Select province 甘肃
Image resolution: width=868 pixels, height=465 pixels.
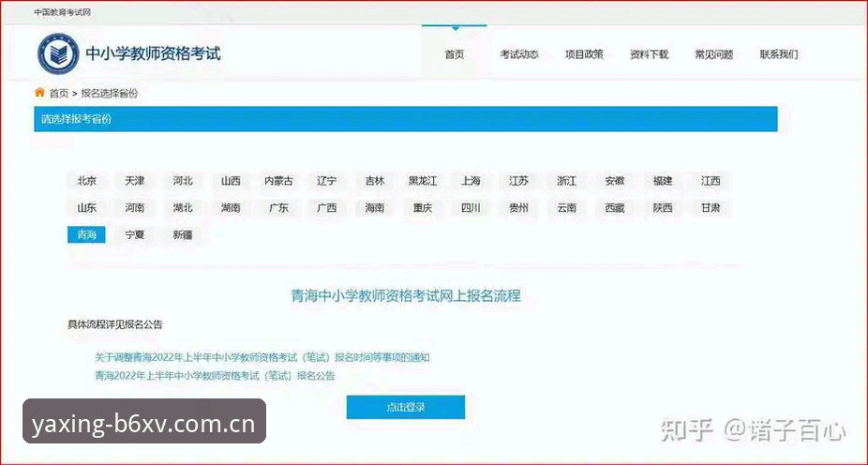[x=711, y=208]
